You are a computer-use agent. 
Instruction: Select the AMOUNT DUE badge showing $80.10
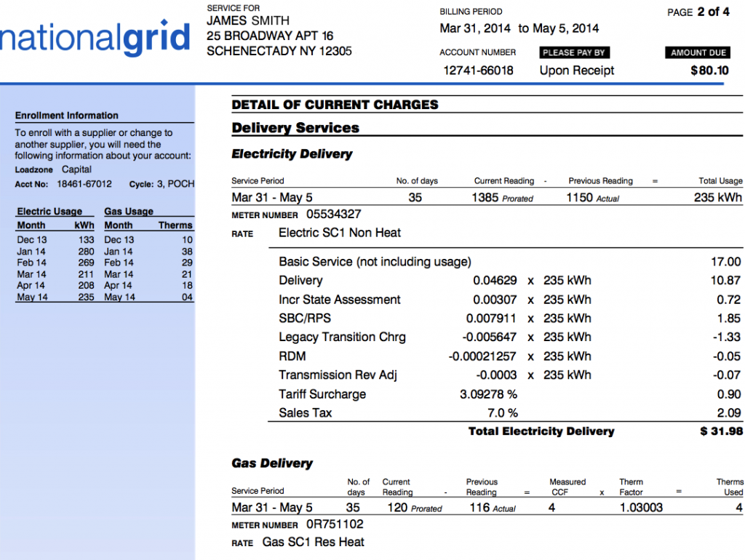[697, 52]
